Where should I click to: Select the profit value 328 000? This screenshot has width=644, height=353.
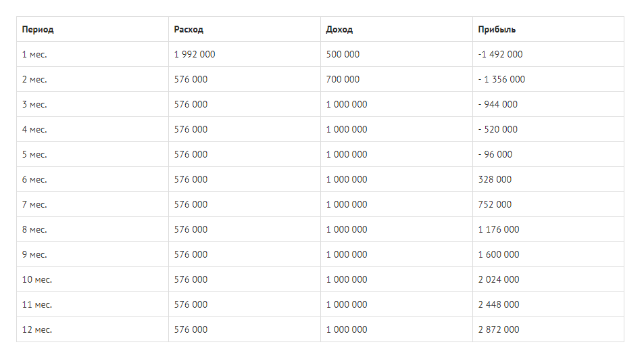pyautogui.click(x=495, y=180)
